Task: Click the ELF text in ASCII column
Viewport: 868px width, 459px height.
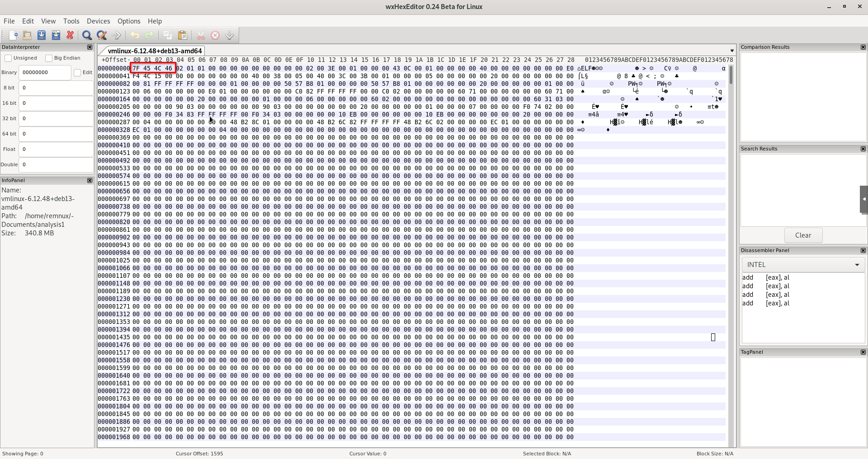Action: coord(586,69)
